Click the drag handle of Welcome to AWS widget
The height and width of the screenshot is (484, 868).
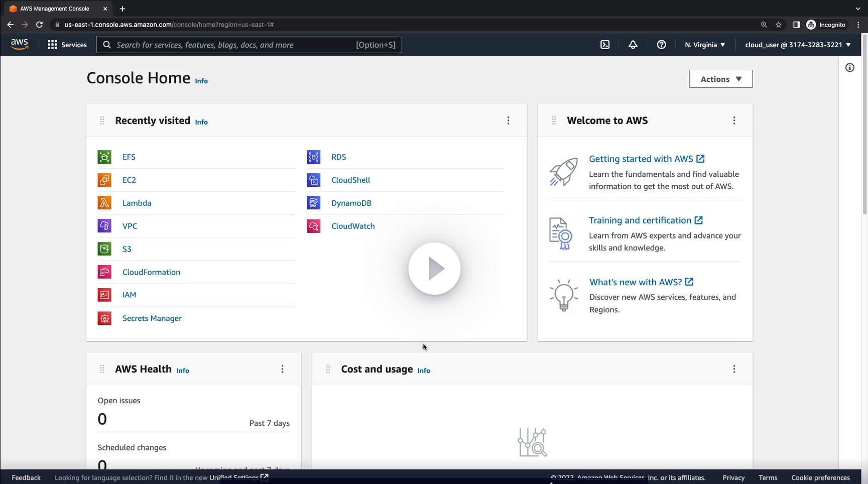(554, 120)
